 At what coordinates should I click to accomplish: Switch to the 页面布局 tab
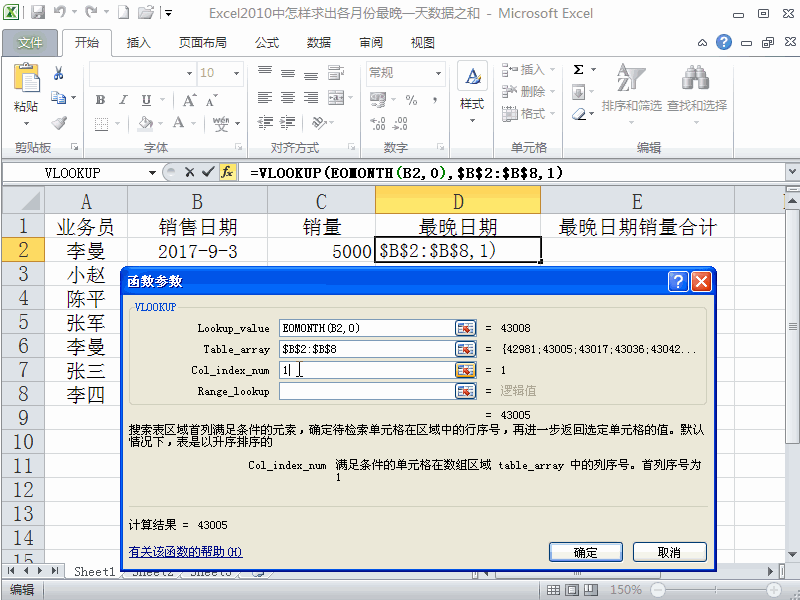[x=203, y=43]
